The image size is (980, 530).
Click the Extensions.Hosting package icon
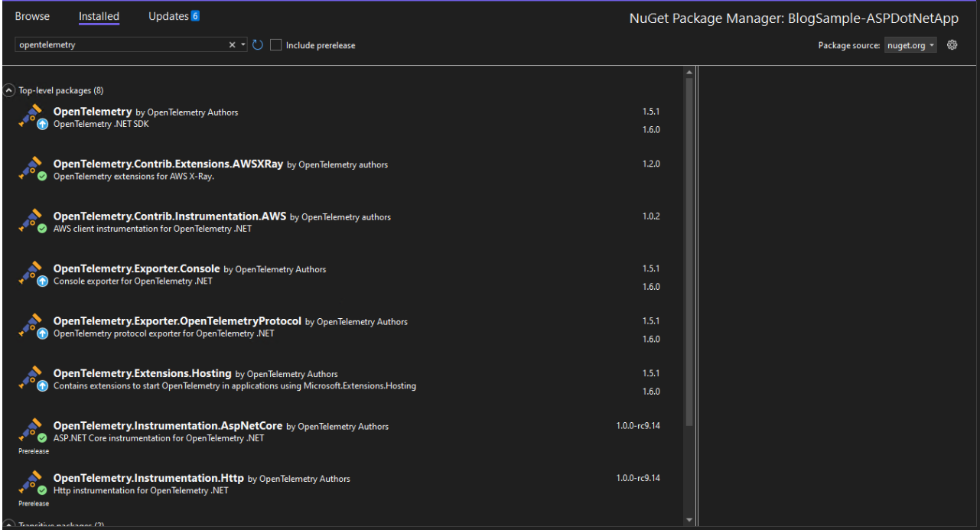coord(31,378)
